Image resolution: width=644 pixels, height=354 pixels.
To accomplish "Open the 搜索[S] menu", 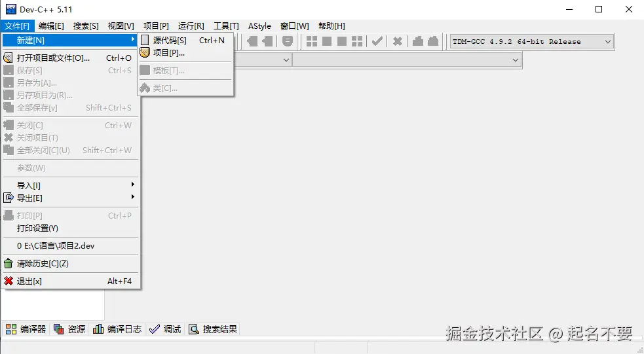I will pos(86,26).
